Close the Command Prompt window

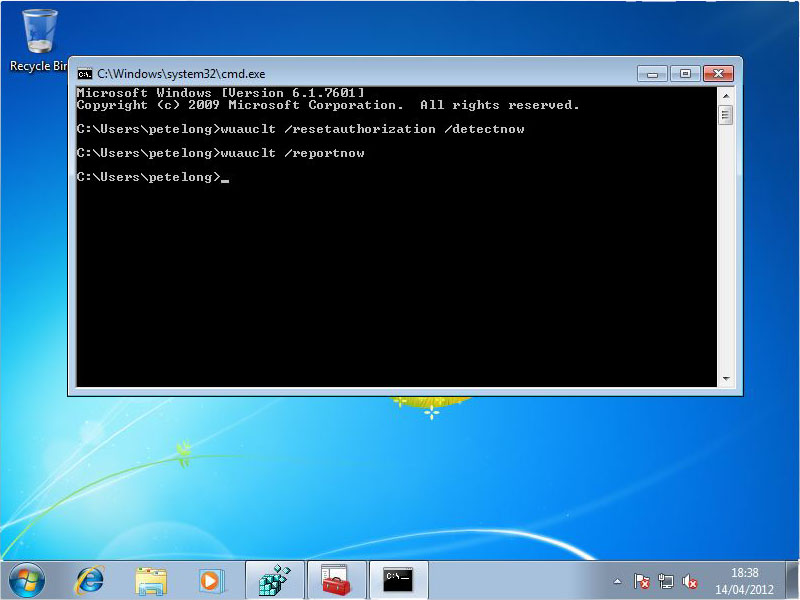click(718, 74)
